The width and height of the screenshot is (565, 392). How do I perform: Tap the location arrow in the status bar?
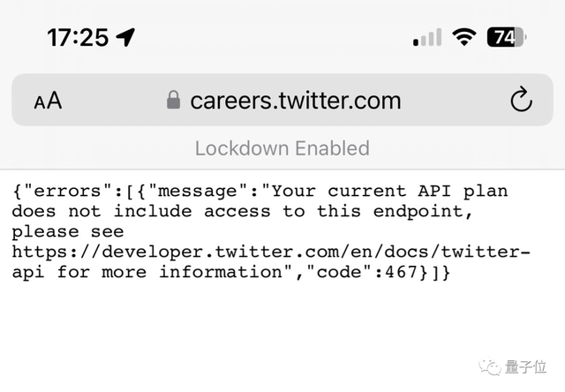coord(125,37)
